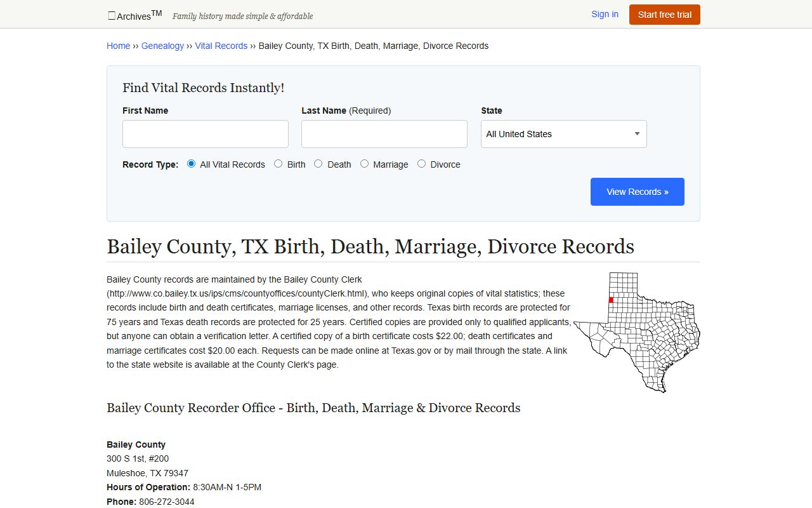The height and width of the screenshot is (508, 812).
Task: Focus the Last Name input field
Action: (384, 134)
